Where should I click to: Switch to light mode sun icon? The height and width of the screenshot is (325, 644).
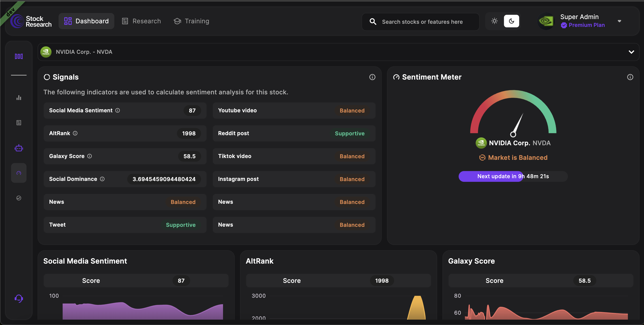(x=494, y=21)
